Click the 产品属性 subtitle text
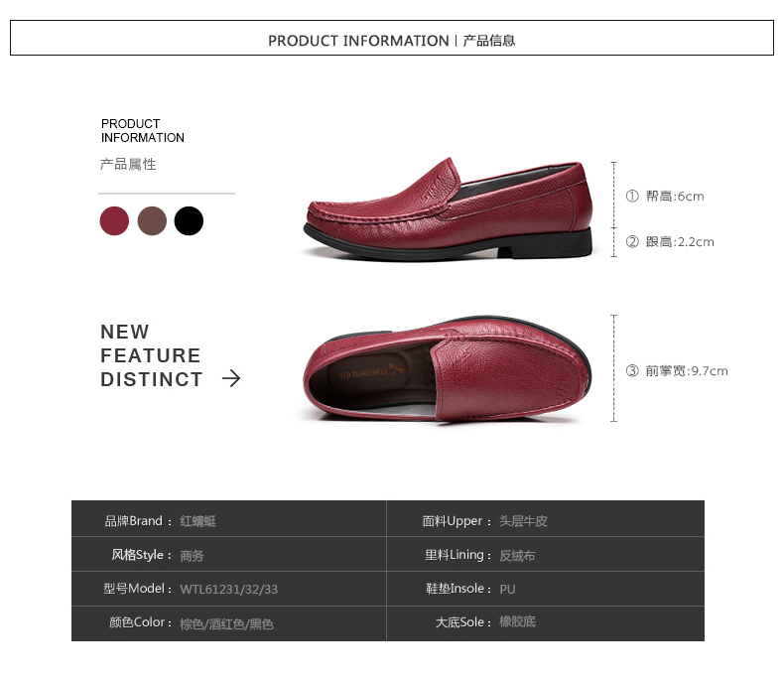The width and height of the screenshot is (784, 682). pyautogui.click(x=128, y=164)
